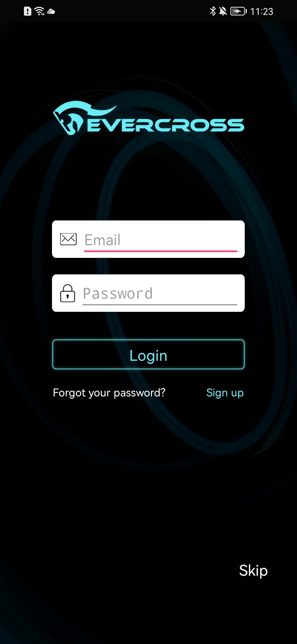The image size is (297, 644).
Task: Tap the Bluetooth status bar icon
Action: point(213,11)
